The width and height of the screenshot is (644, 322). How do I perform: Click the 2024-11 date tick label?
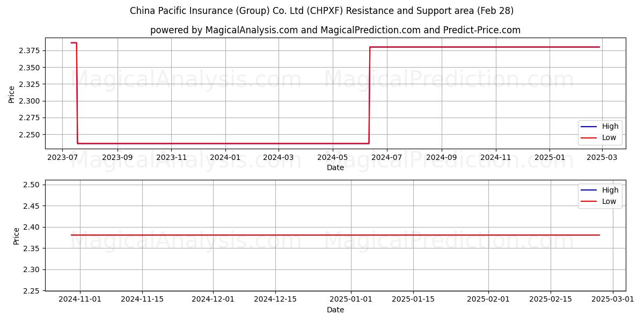[495, 158]
